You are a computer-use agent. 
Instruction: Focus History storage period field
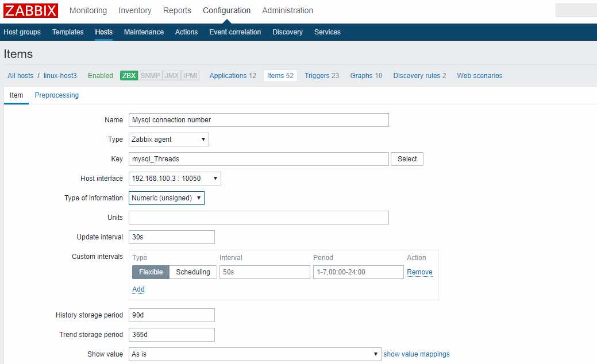(172, 315)
